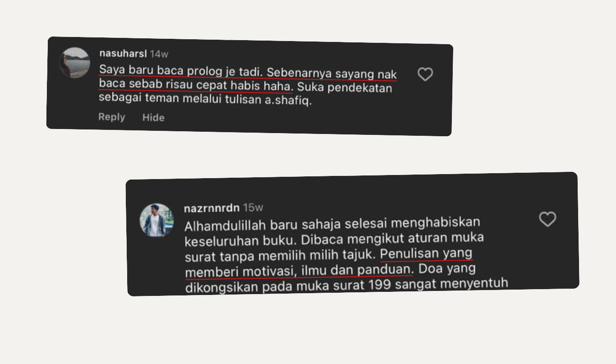
Task: Tap the heart icon on nazrnnrdn's comment
Action: 547,219
